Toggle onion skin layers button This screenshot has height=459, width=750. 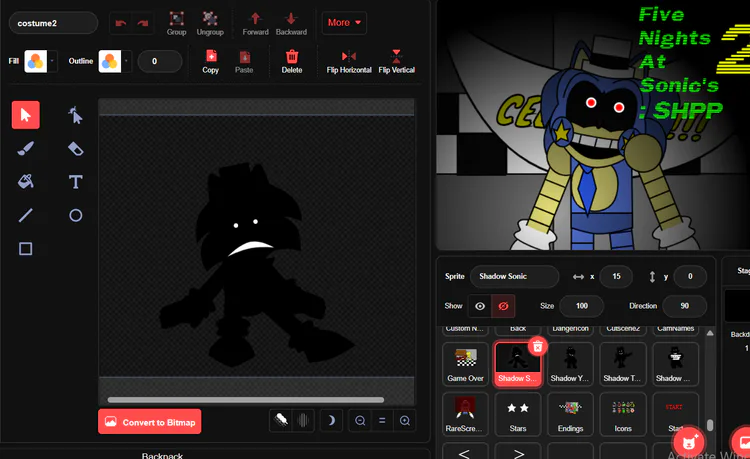click(303, 421)
